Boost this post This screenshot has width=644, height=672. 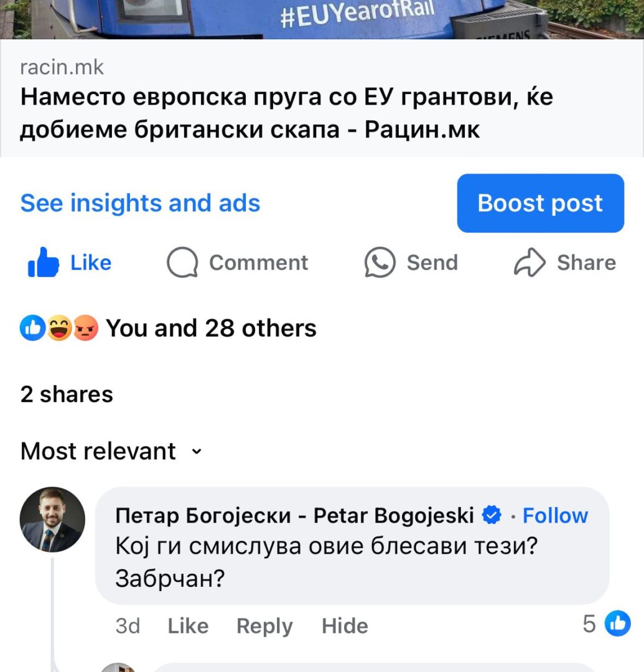pos(540,203)
